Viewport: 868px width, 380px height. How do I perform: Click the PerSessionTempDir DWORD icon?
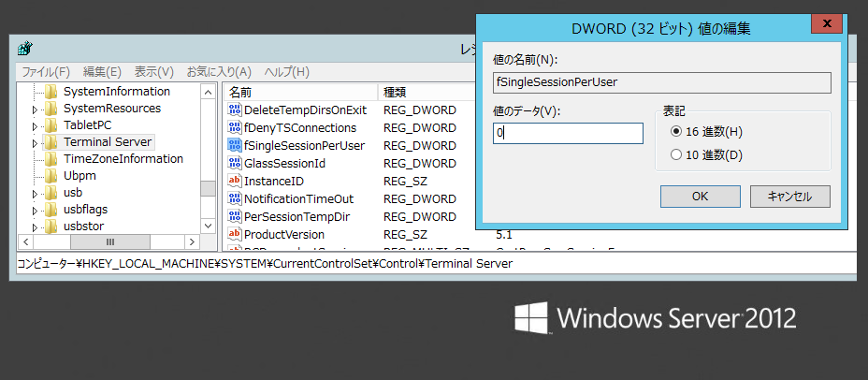(x=235, y=216)
